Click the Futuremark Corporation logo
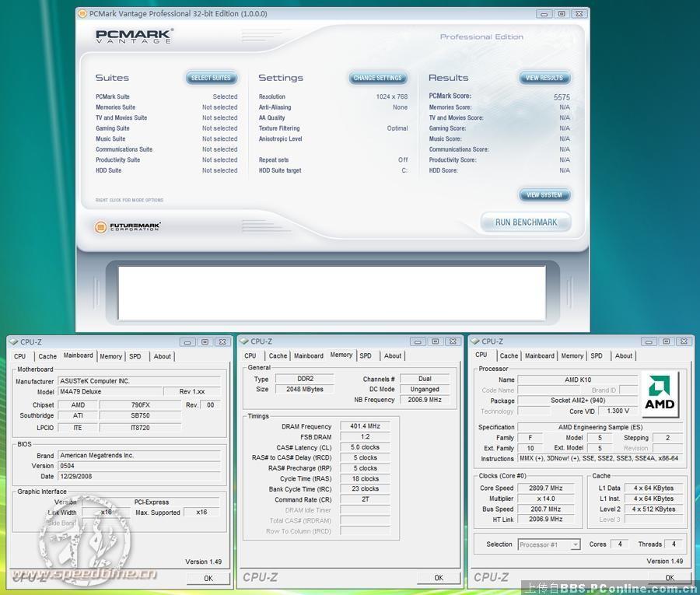 click(x=128, y=226)
